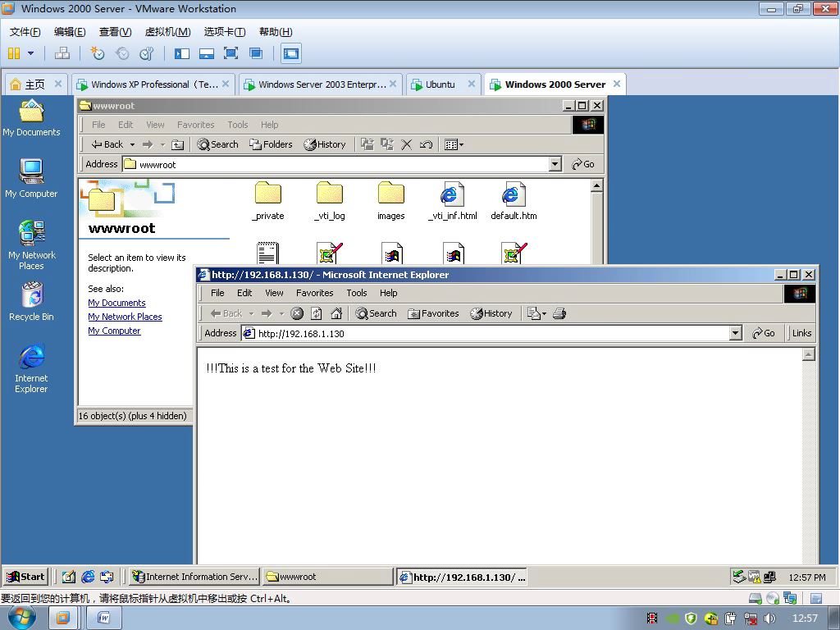Click the Undo icon in wwwroot toolbar
Image resolution: width=840 pixels, height=630 pixels.
(426, 144)
